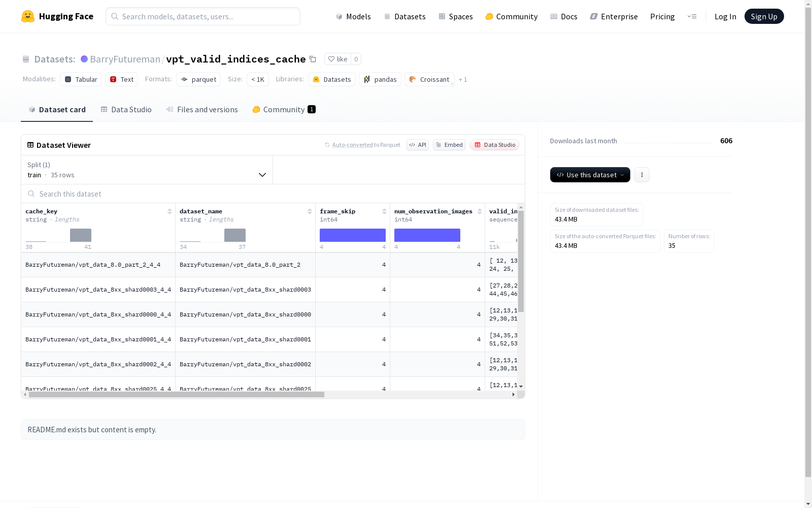Select cell BarryFutureman/vpt_data_8.0_part_2_4_4
Screen dimensions: 812x508
(x=98, y=265)
